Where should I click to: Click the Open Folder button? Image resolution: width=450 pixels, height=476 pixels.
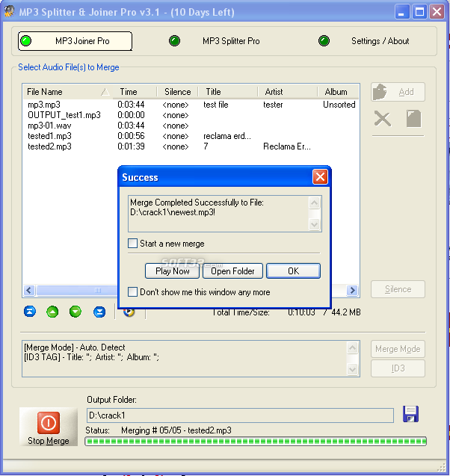232,271
